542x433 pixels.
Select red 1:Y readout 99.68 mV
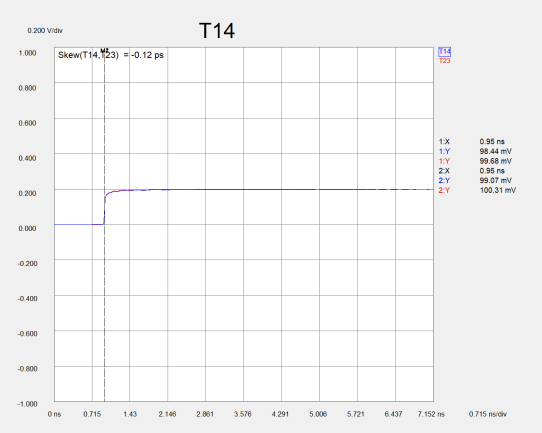pos(496,161)
